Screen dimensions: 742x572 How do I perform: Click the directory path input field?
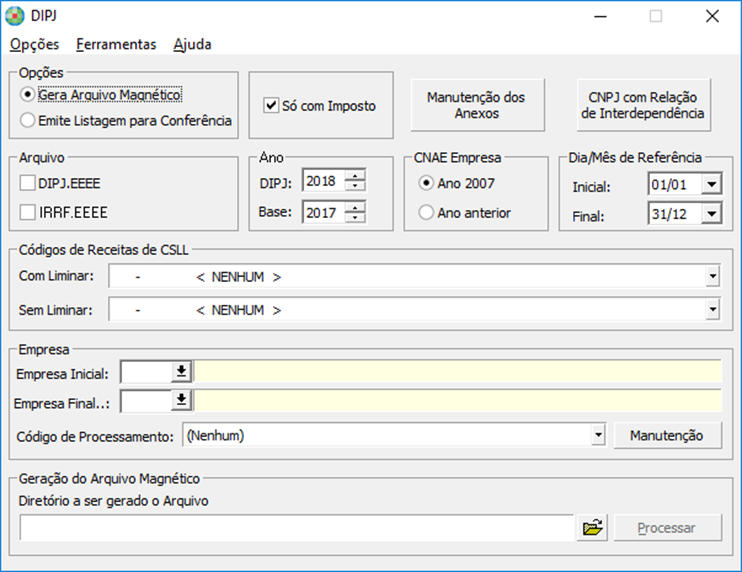[x=297, y=528]
